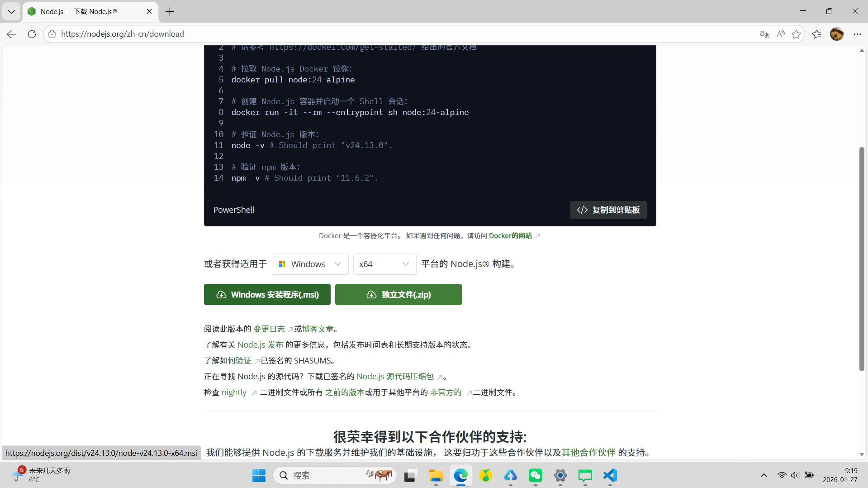Switch to Microsoft Edge on taskbar

pyautogui.click(x=460, y=475)
